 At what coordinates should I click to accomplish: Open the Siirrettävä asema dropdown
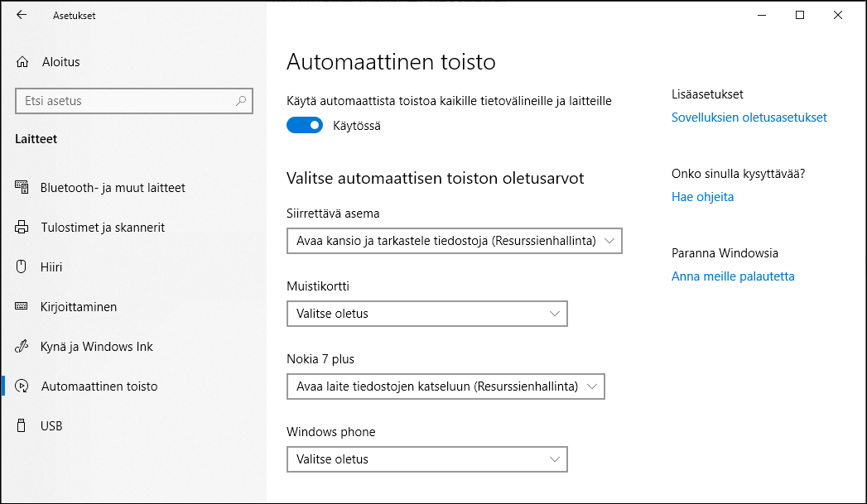tap(454, 241)
